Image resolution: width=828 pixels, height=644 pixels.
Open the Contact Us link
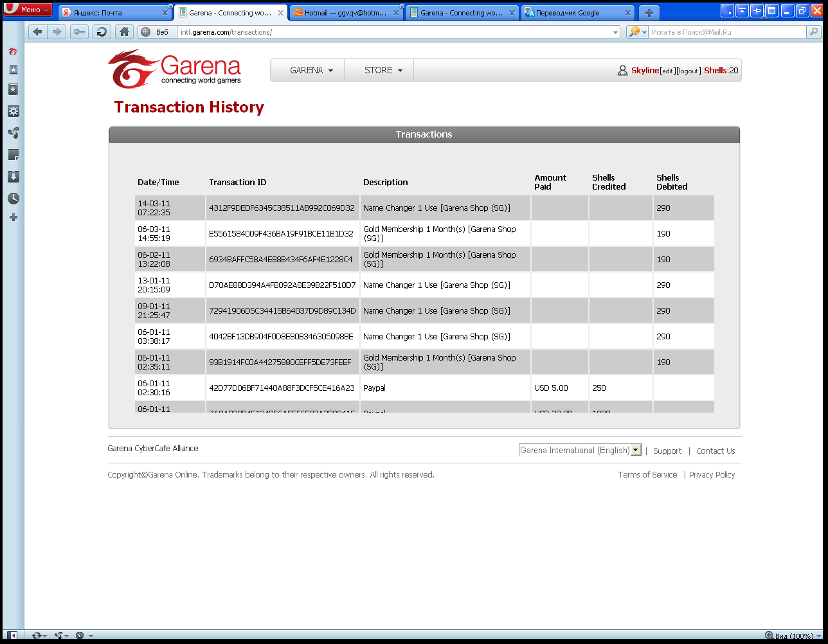click(x=715, y=451)
